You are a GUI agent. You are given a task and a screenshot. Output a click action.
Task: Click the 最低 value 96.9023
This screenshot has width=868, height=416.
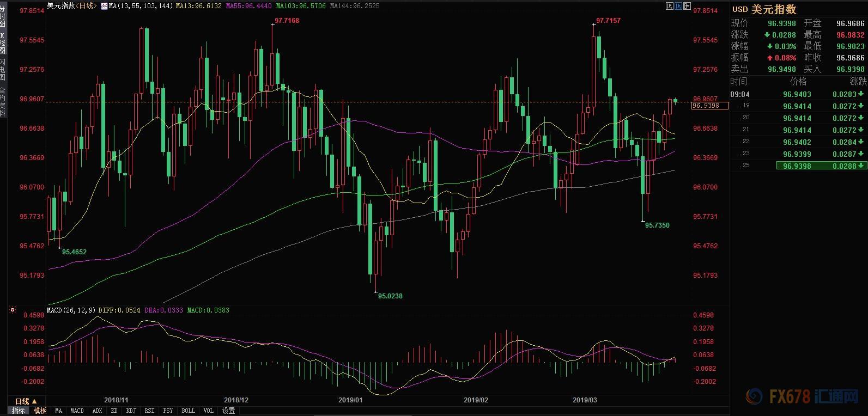[850, 47]
